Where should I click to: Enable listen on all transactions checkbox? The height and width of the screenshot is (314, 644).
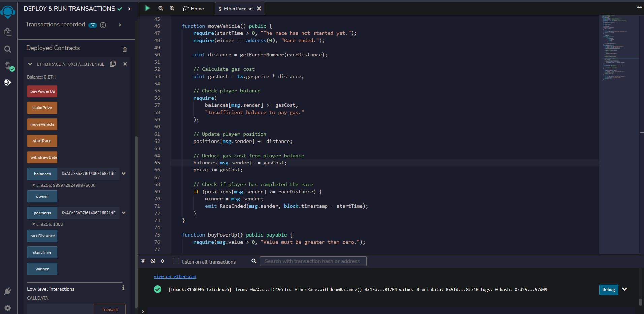click(x=175, y=261)
